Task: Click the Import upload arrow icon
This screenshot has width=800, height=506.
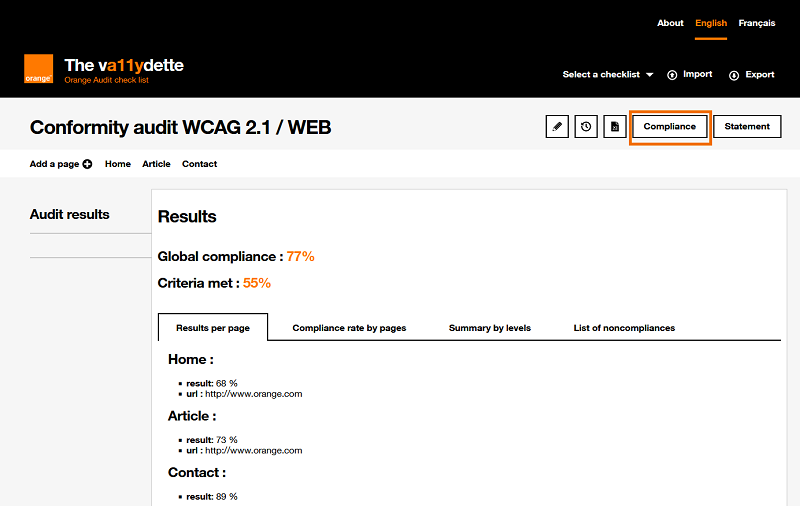Action: [673, 75]
